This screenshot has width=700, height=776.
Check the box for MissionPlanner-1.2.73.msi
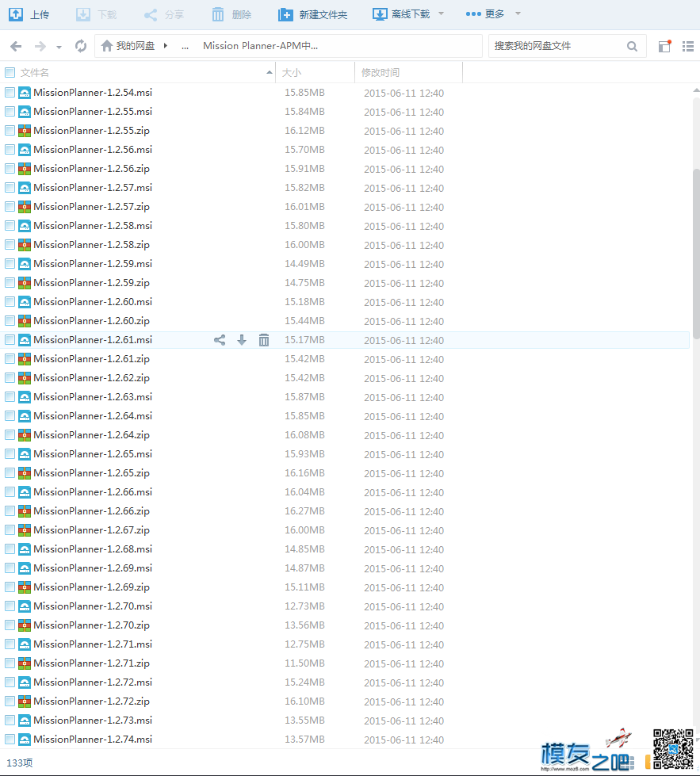10,720
